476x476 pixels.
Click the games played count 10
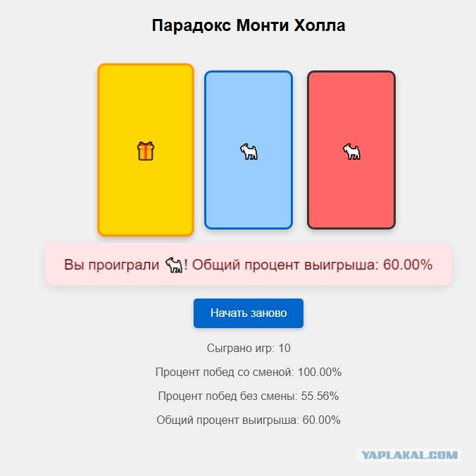[x=284, y=348]
